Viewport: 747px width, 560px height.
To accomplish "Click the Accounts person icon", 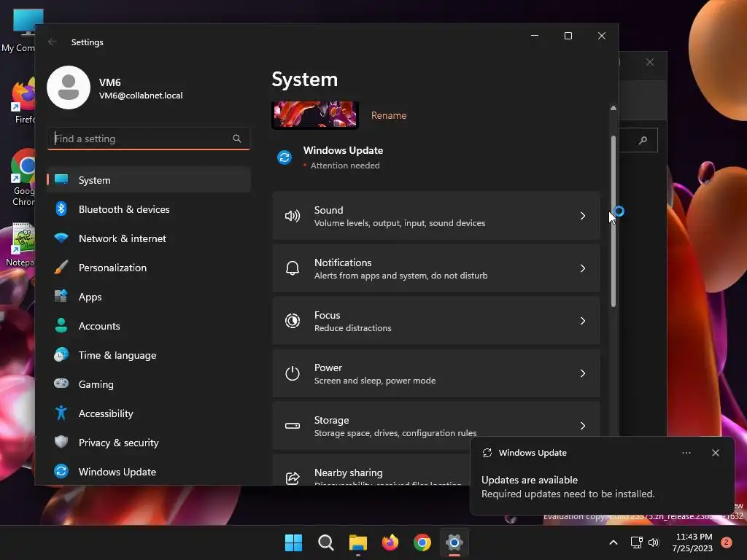I will tap(61, 325).
